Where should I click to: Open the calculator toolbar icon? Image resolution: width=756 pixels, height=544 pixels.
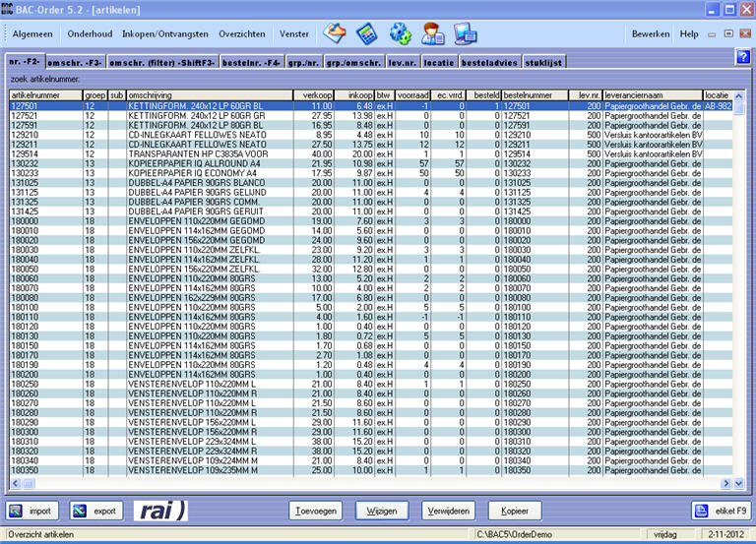coord(367,33)
